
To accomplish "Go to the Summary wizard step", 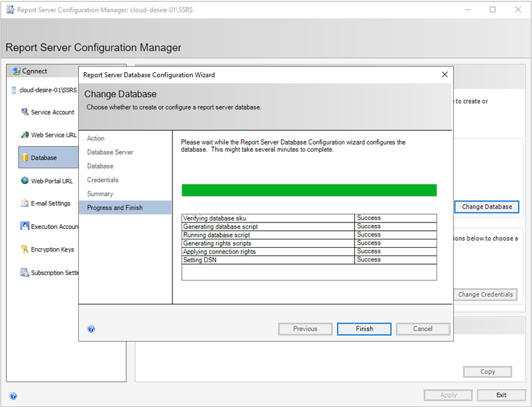I will pyautogui.click(x=100, y=194).
